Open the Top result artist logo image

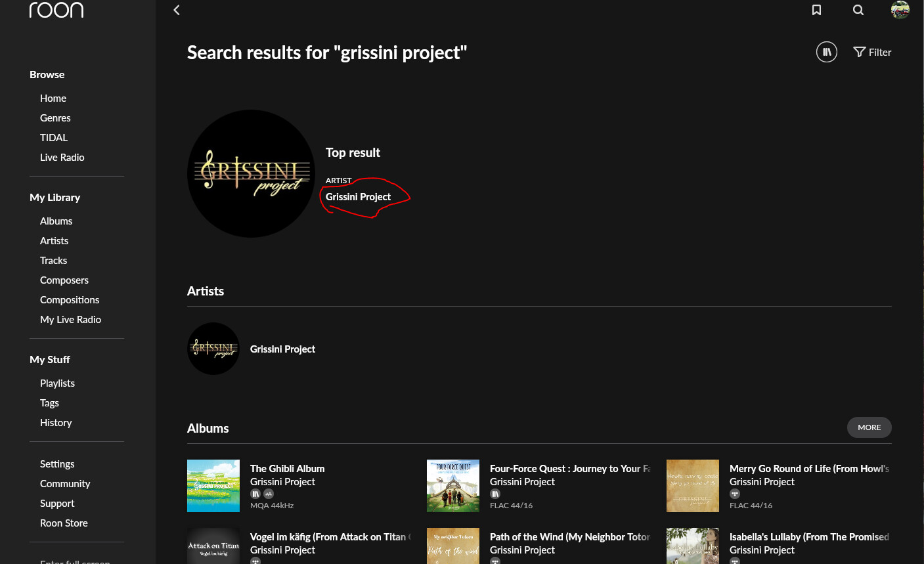[251, 173]
